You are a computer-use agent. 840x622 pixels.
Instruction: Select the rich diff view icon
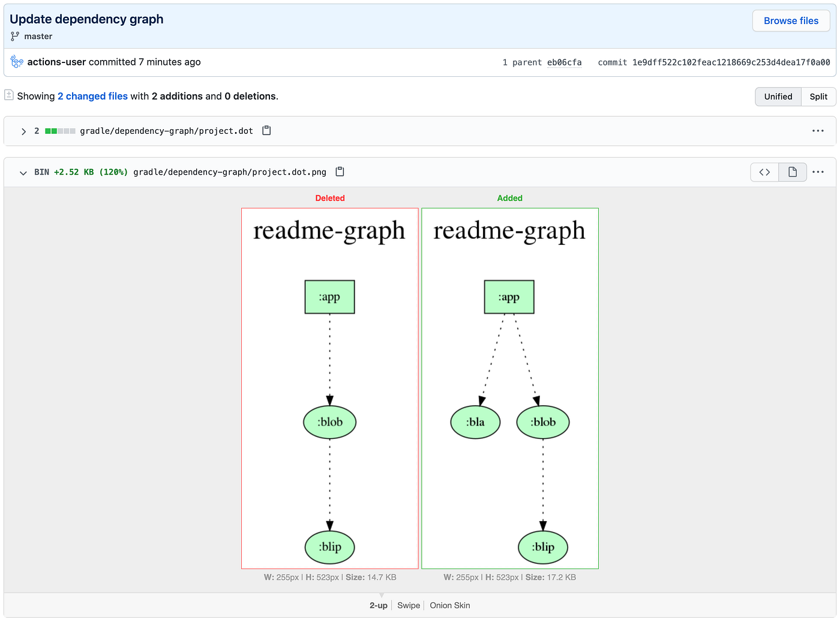pos(793,172)
